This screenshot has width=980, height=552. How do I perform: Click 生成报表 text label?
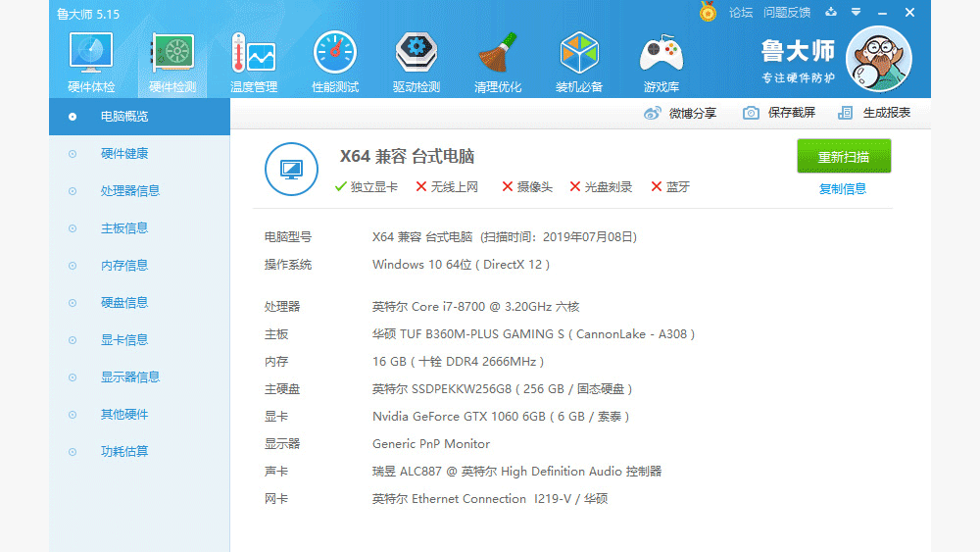[886, 113]
